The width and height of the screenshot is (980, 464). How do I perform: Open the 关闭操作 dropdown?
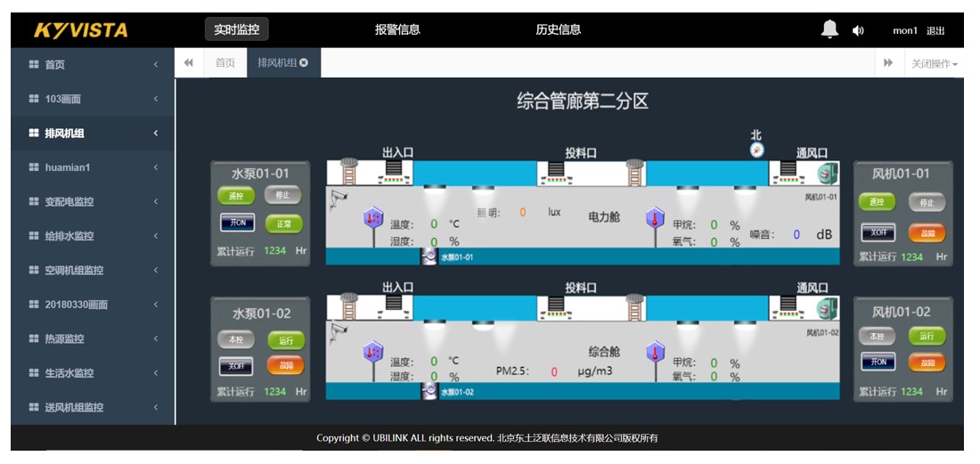click(933, 63)
